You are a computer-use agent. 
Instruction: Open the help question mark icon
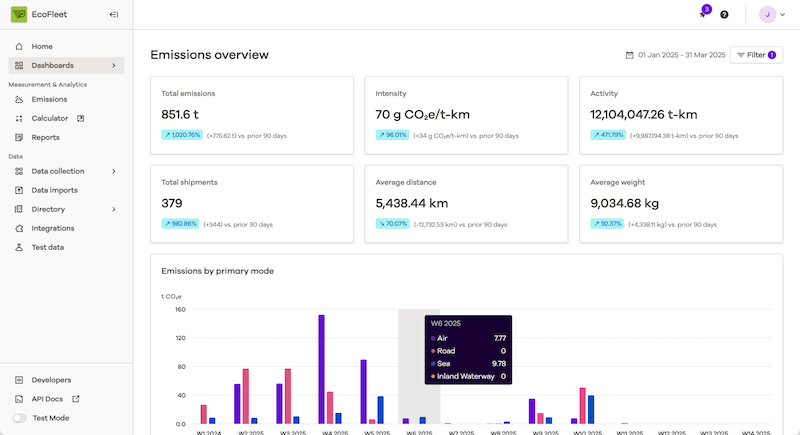(724, 15)
